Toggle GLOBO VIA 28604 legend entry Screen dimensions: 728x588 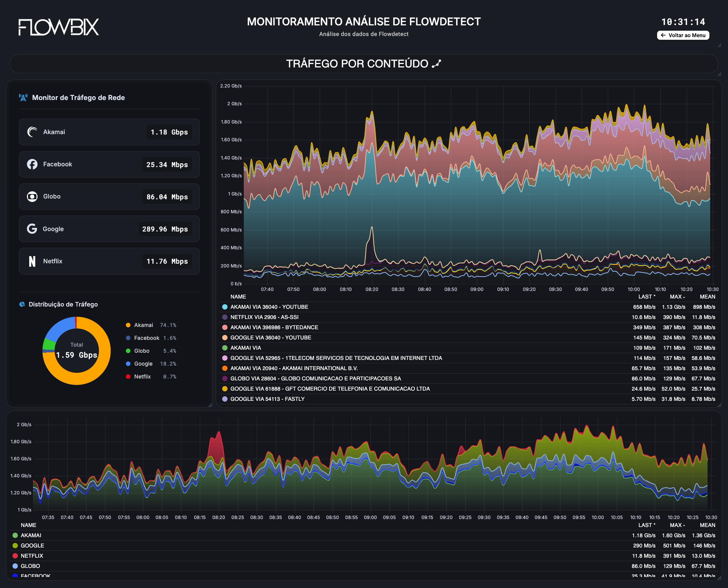click(315, 378)
